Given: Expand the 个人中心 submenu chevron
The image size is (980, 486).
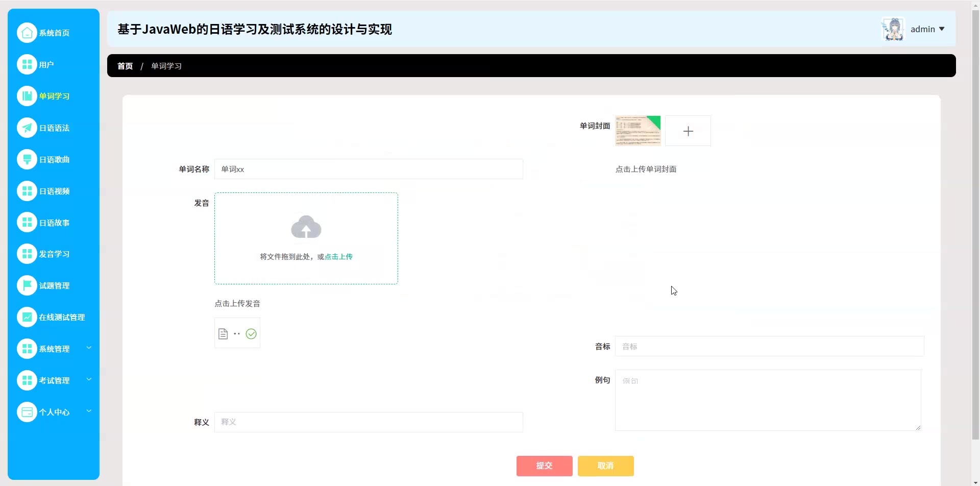Looking at the screenshot, I should [89, 411].
